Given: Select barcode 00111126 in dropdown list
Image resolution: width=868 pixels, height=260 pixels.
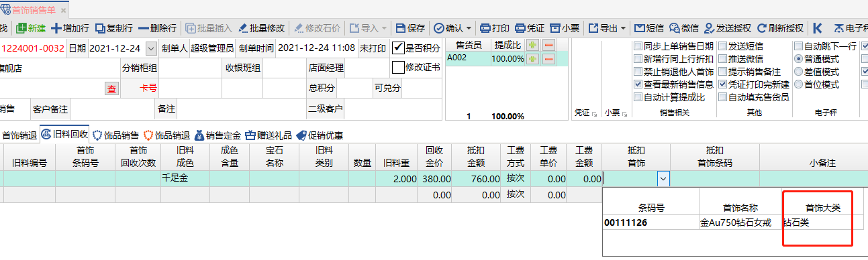Looking at the screenshot, I should (626, 222).
